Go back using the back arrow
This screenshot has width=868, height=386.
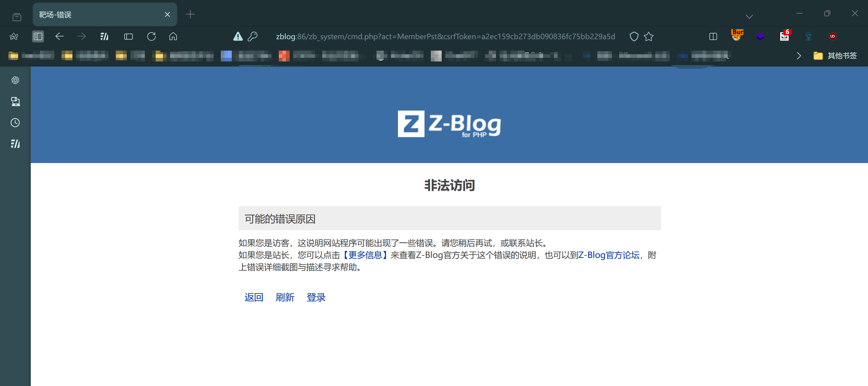coord(59,36)
